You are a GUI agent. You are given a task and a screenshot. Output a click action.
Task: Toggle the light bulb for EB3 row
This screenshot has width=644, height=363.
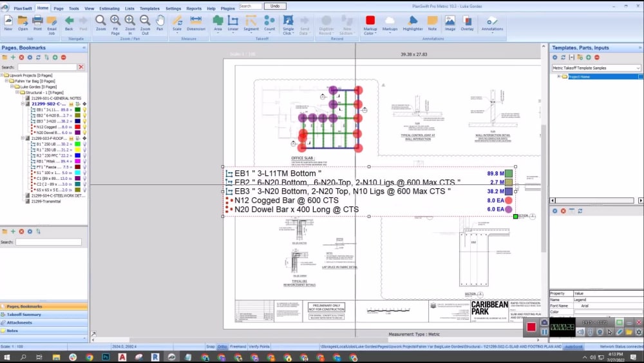pos(84,121)
